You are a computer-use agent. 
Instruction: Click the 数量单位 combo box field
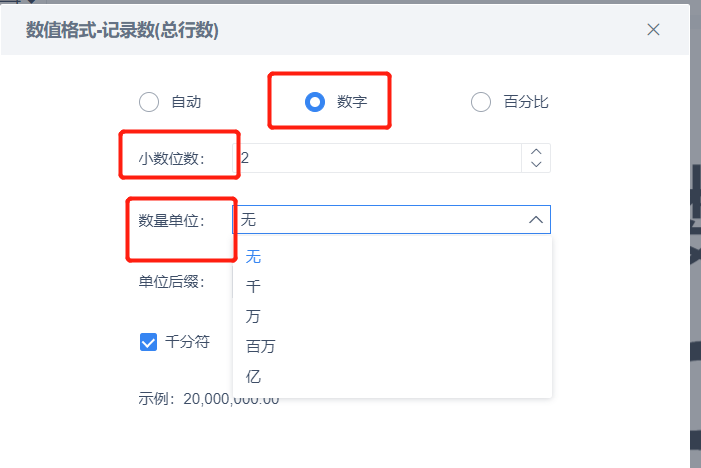(x=391, y=219)
